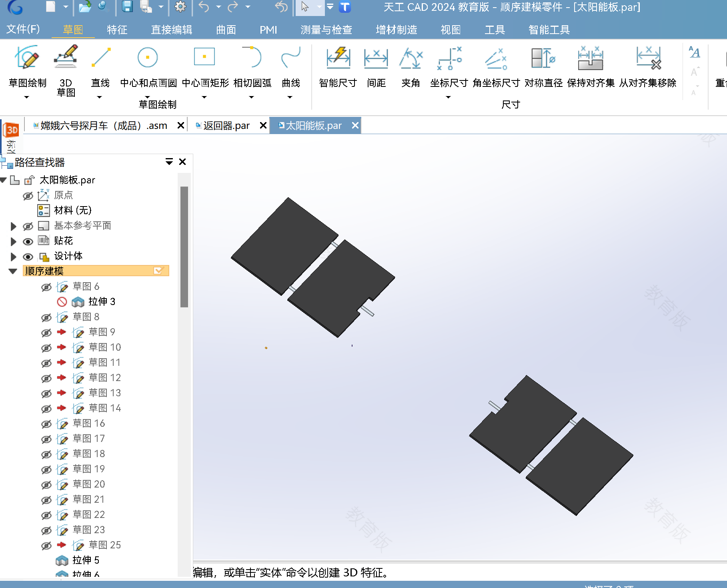This screenshot has height=588, width=727.
Task: Save the document with the floppy icon
Action: tap(127, 7)
